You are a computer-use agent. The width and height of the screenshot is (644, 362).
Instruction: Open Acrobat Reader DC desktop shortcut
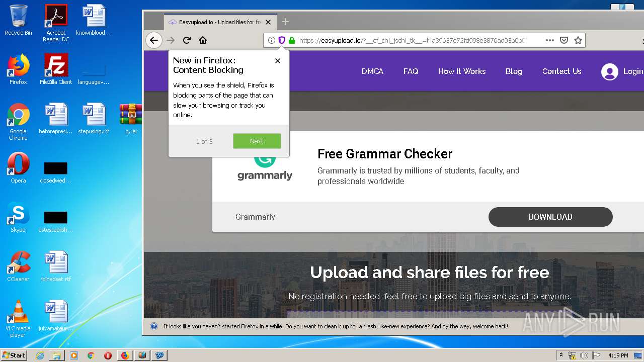point(56,23)
